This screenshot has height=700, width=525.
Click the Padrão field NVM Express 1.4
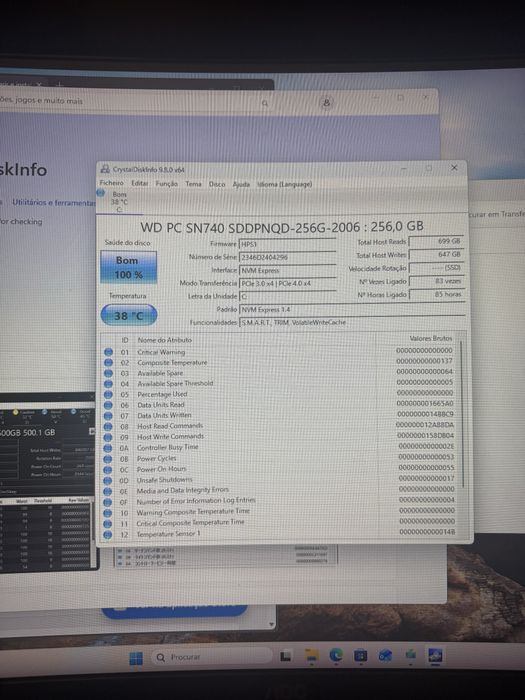pyautogui.click(x=352, y=309)
